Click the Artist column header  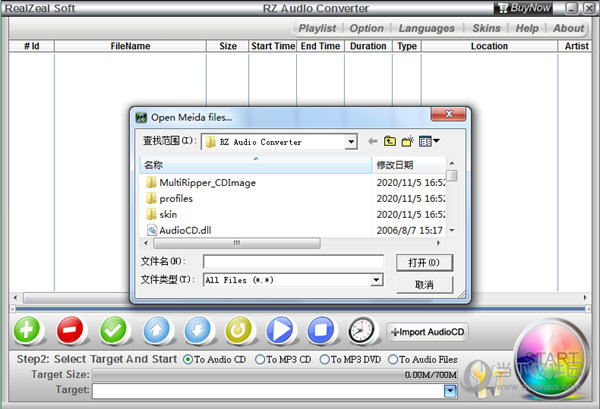click(x=576, y=46)
